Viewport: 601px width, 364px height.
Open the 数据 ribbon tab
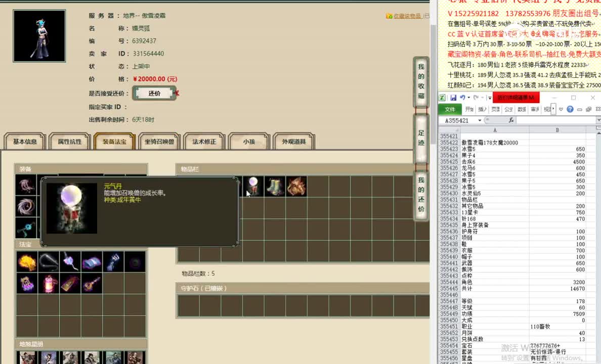click(x=522, y=109)
